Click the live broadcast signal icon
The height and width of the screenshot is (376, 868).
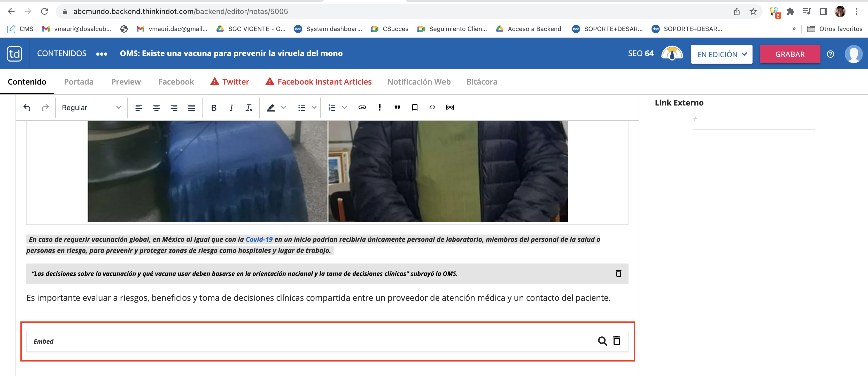coord(450,107)
